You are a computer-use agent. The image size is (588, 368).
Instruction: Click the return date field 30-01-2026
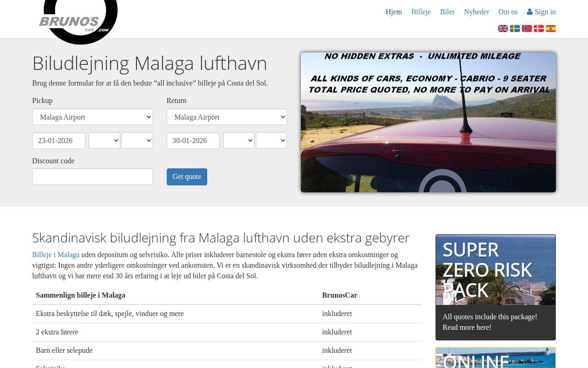pyautogui.click(x=193, y=141)
